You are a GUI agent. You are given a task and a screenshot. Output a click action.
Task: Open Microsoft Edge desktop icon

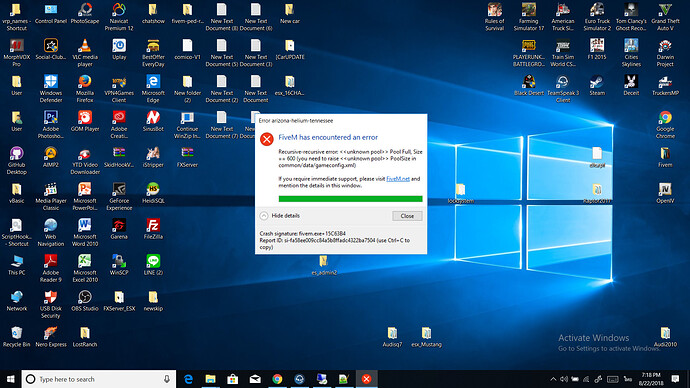[x=153, y=89]
